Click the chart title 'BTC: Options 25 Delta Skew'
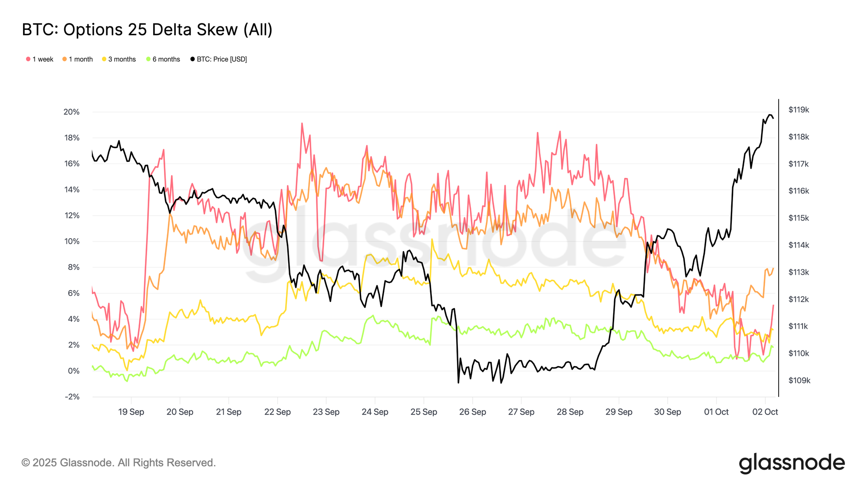868x488 pixels. (147, 29)
